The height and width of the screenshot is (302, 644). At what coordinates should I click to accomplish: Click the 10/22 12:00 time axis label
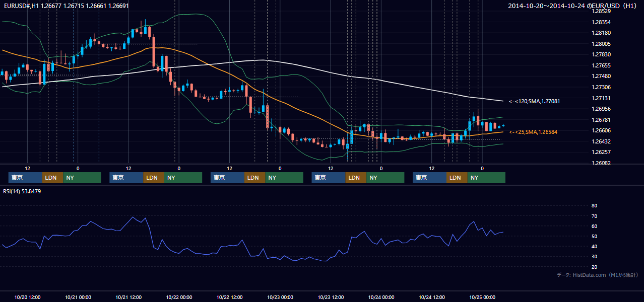[230, 297]
